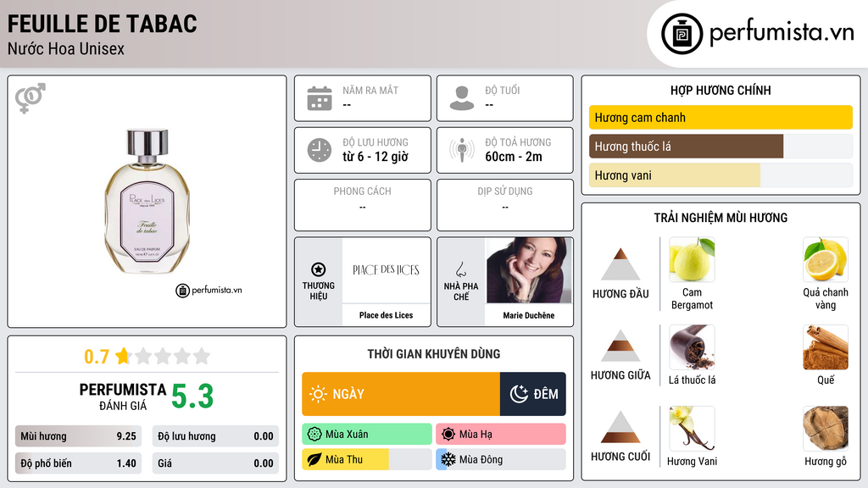868x488 pixels.
Task: Click the 60cm - 2m value
Action: point(514,157)
